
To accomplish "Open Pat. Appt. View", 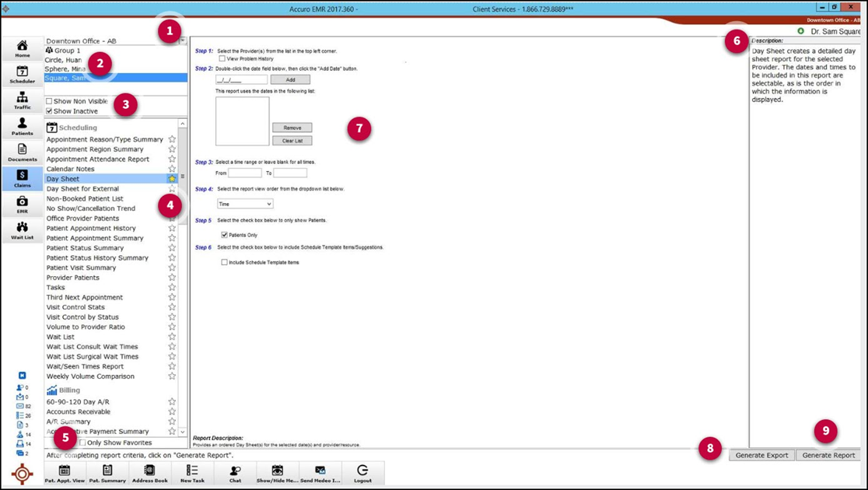I will (x=64, y=473).
